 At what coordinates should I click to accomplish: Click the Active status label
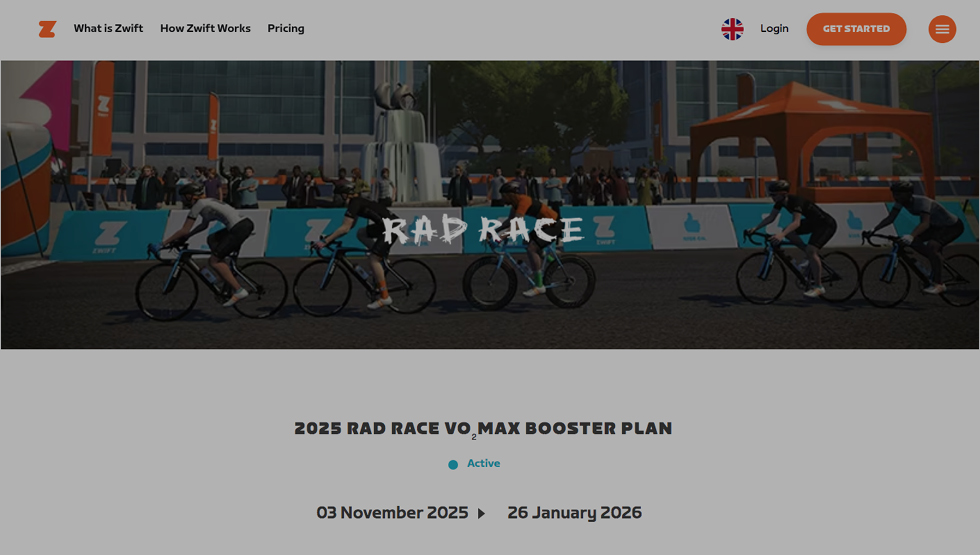484,464
